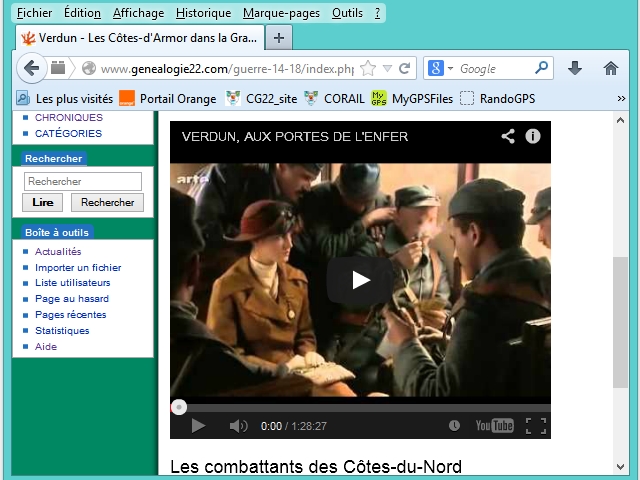
Task: Click the time display 0:00 / 1:28:27
Action: click(294, 426)
